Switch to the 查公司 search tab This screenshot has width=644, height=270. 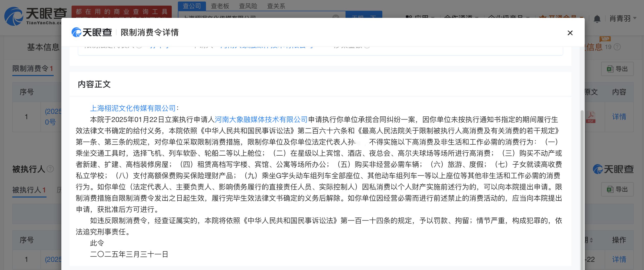[192, 6]
